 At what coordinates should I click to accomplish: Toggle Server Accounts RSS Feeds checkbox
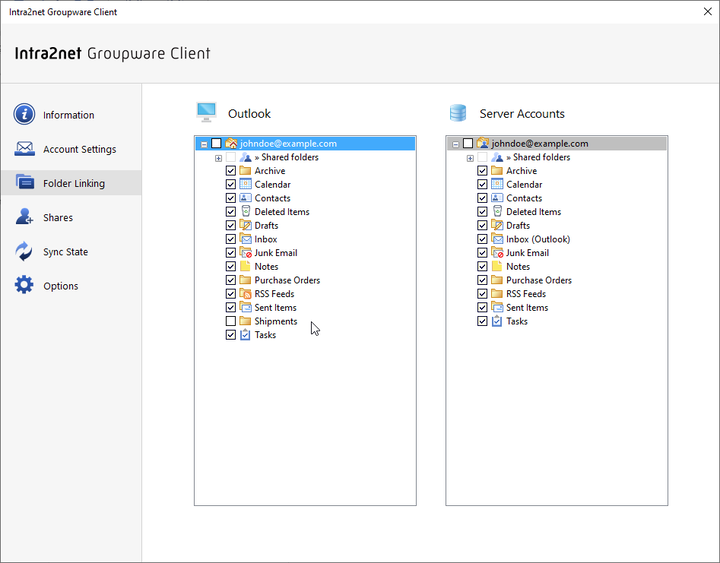(482, 293)
